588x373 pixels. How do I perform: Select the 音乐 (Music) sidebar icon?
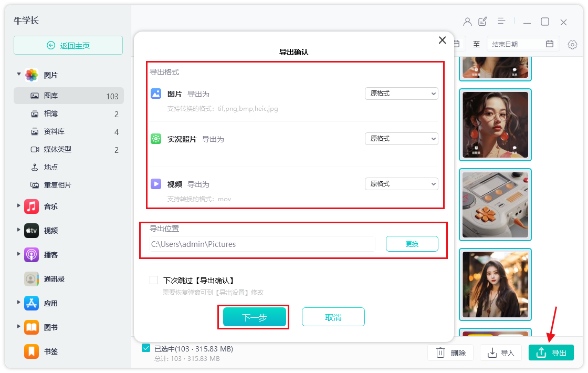click(31, 206)
